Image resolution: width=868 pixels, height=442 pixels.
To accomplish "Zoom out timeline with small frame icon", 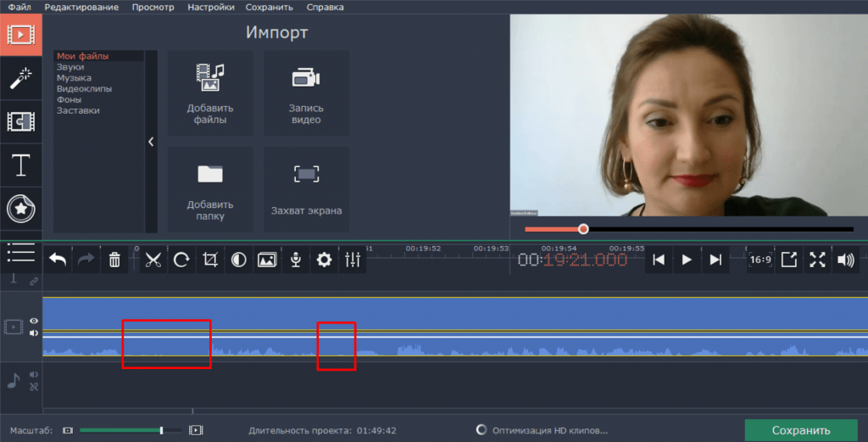I will [x=68, y=430].
